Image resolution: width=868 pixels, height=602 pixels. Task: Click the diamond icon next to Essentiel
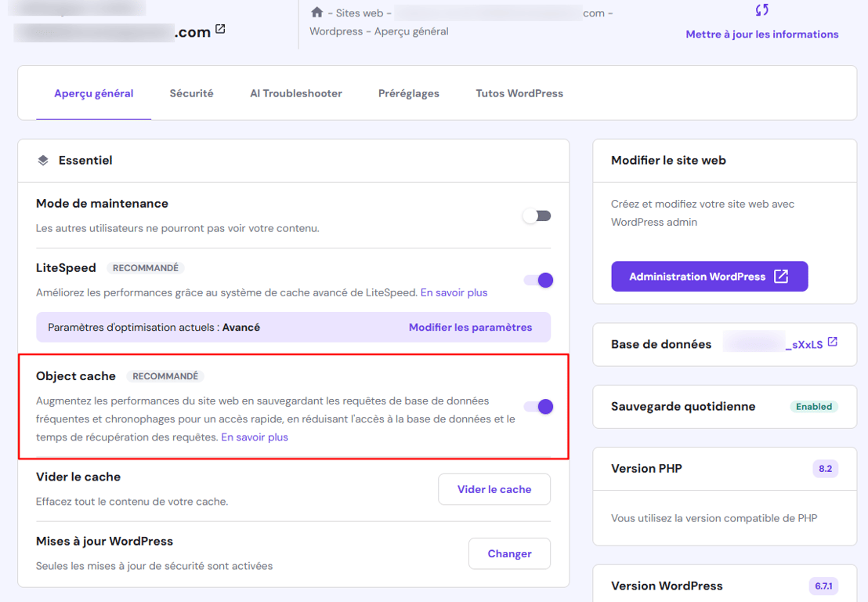tap(43, 160)
